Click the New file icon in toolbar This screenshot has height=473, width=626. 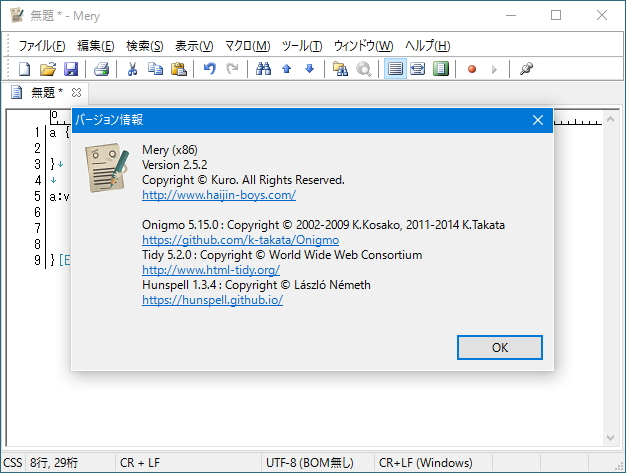tap(25, 69)
